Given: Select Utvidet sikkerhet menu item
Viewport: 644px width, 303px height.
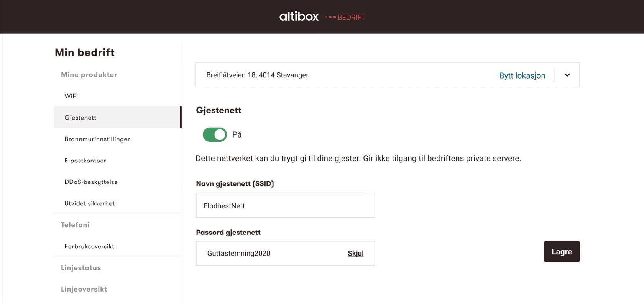Looking at the screenshot, I should coord(90,203).
